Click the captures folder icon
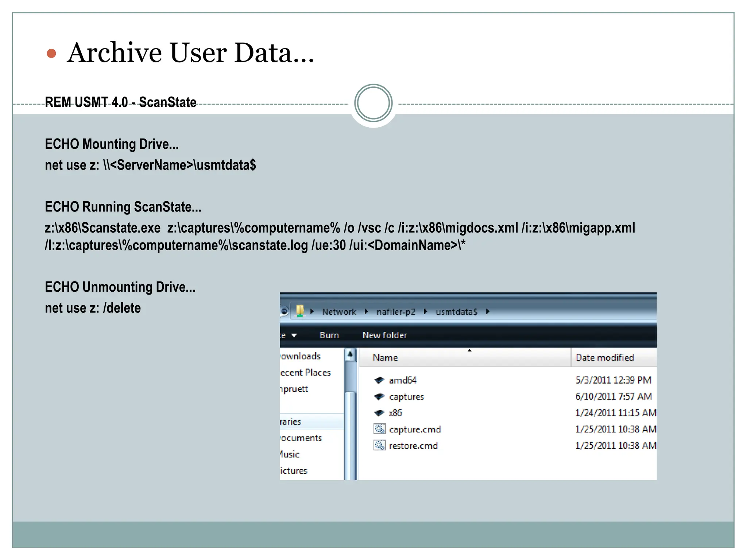Screen dimensions: 747x560 click(x=379, y=396)
